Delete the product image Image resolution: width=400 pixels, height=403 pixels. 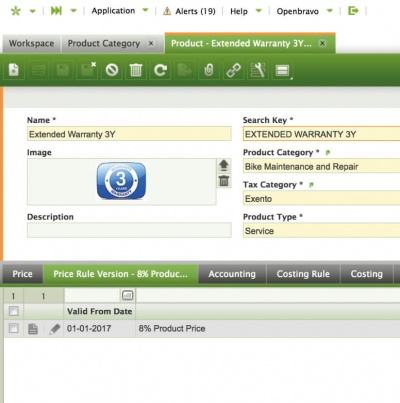pos(224,180)
